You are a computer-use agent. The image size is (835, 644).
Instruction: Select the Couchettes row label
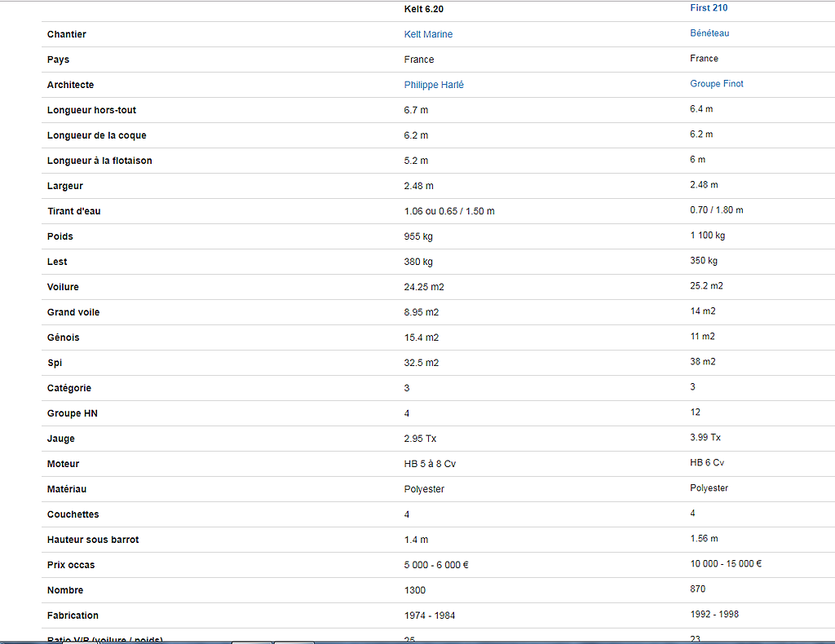pyautogui.click(x=73, y=514)
